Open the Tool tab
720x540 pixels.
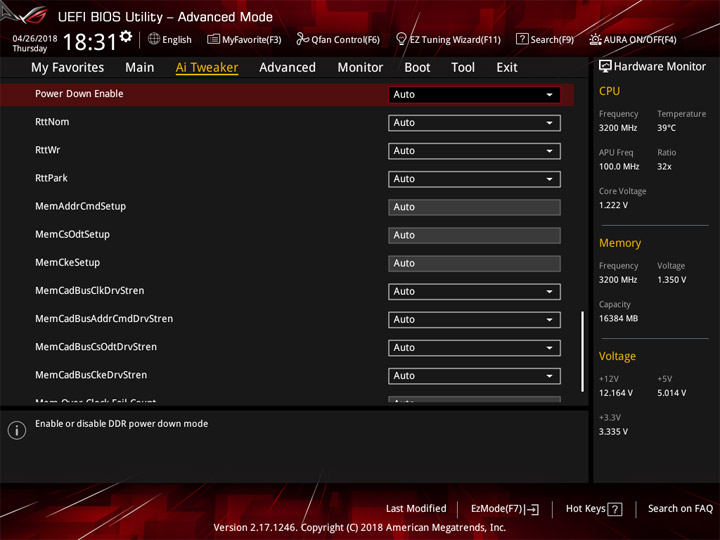pyautogui.click(x=463, y=68)
